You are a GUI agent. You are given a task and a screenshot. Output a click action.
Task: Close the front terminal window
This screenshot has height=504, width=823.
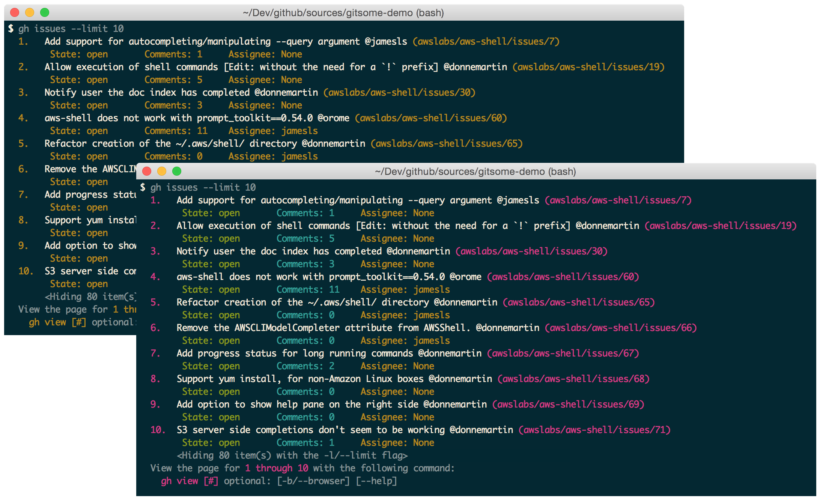click(x=147, y=172)
